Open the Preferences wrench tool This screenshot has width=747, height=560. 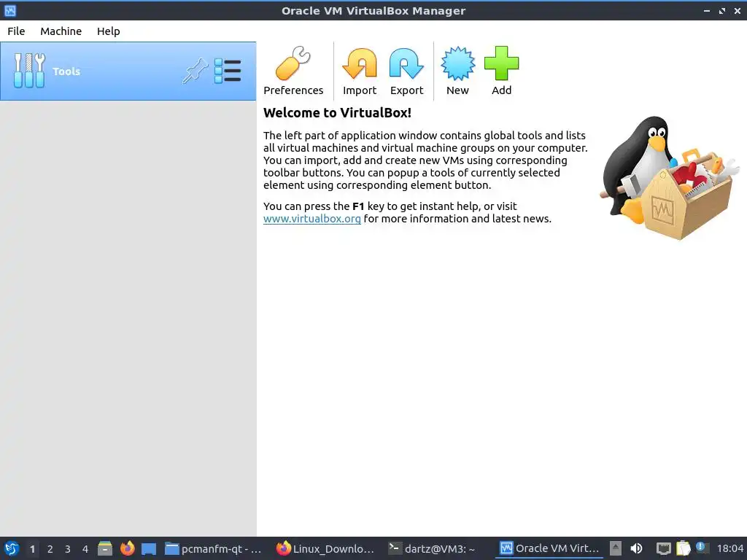[x=293, y=71]
